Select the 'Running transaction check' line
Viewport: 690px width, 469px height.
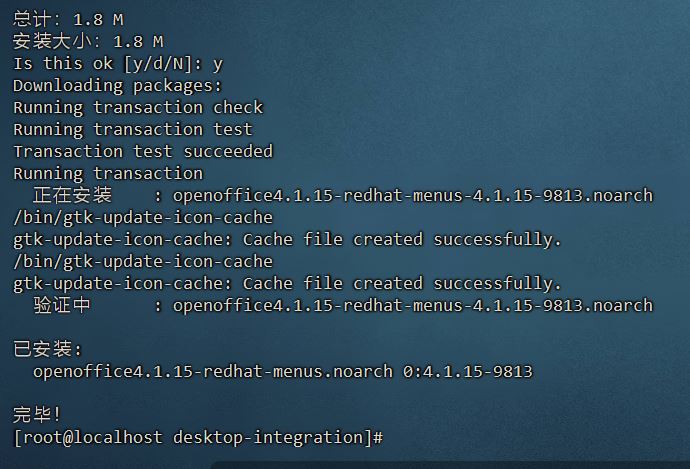(138, 107)
